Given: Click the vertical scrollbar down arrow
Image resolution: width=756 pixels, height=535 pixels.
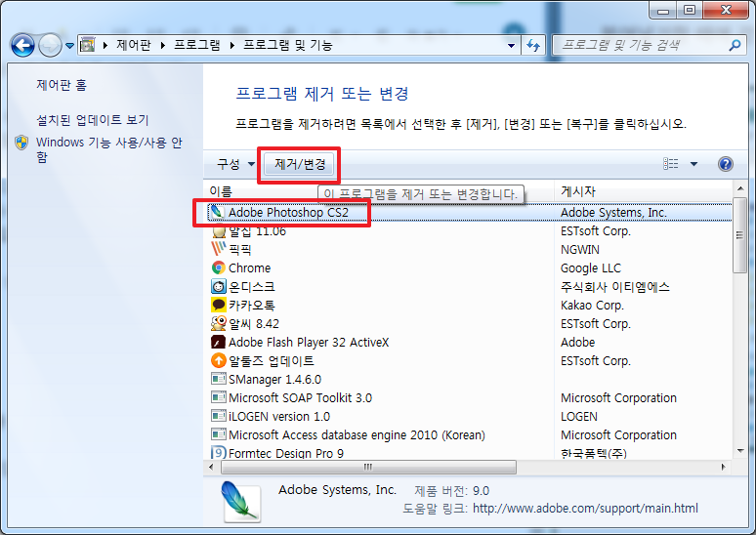Looking at the screenshot, I should 740,451.
